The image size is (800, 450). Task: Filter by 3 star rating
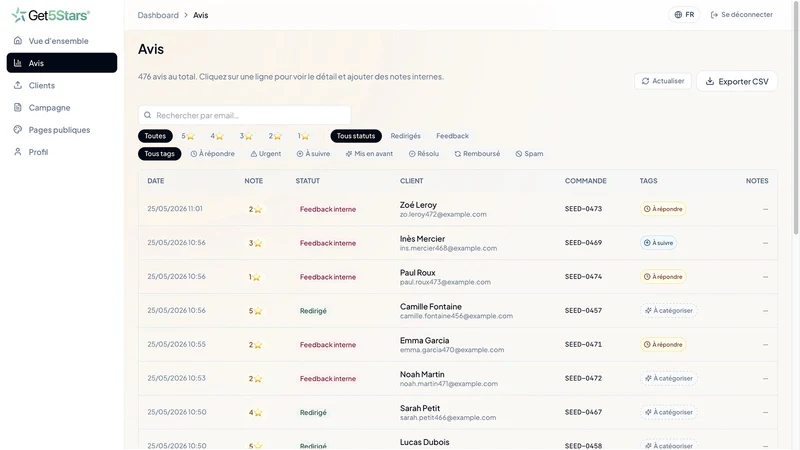tap(246, 136)
